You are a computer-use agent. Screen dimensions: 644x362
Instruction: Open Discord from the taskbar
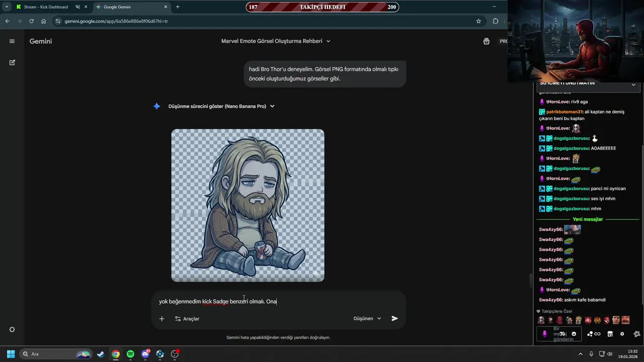coord(145,354)
